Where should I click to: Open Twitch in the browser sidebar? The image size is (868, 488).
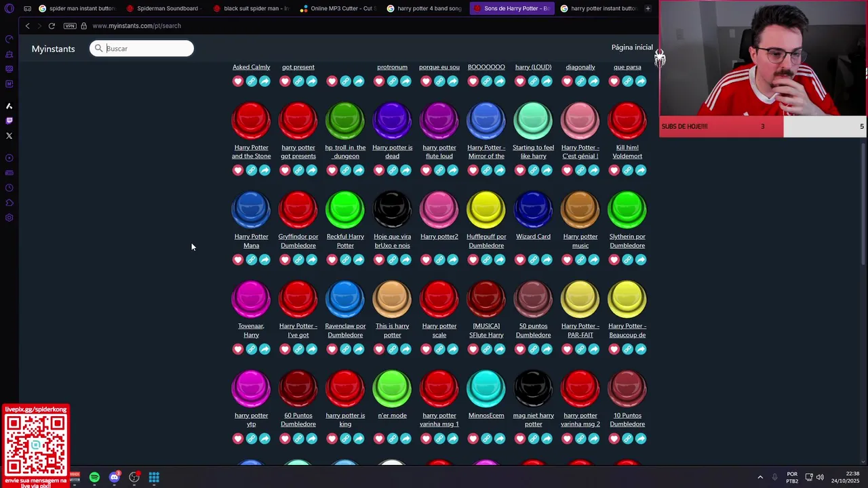[9, 121]
